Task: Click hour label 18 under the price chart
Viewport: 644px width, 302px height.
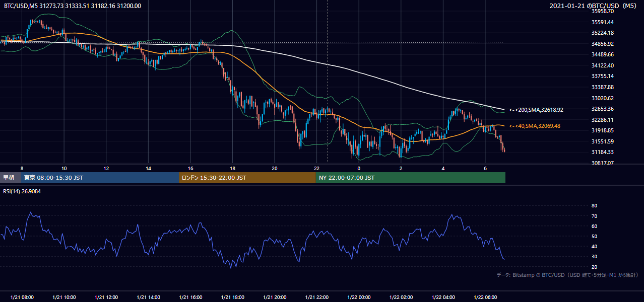Action: (x=232, y=168)
